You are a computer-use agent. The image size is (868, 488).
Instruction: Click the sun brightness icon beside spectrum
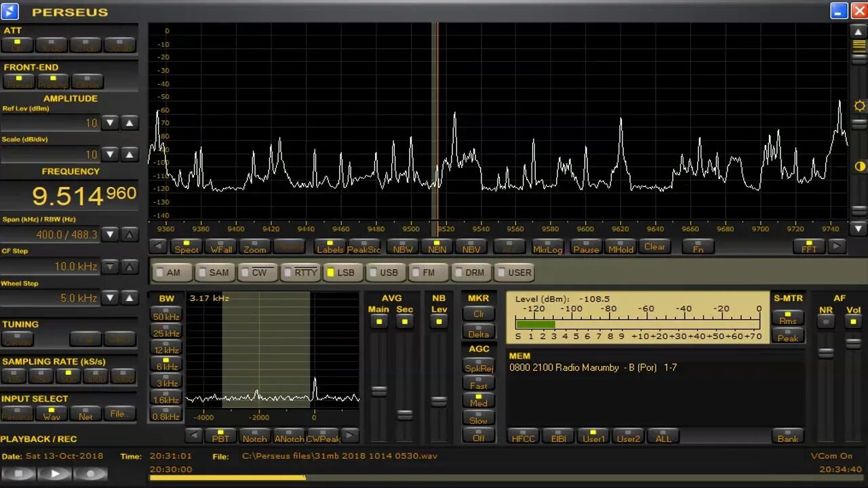(x=859, y=106)
